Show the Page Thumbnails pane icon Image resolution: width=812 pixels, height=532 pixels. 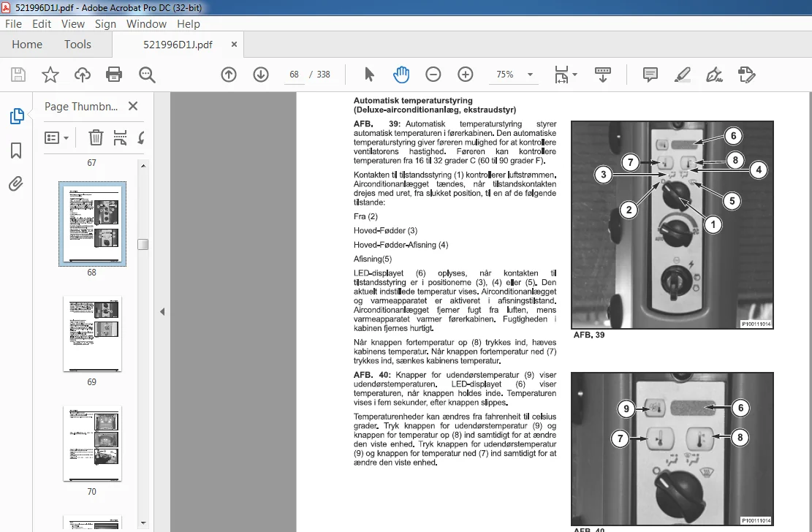pos(17,116)
